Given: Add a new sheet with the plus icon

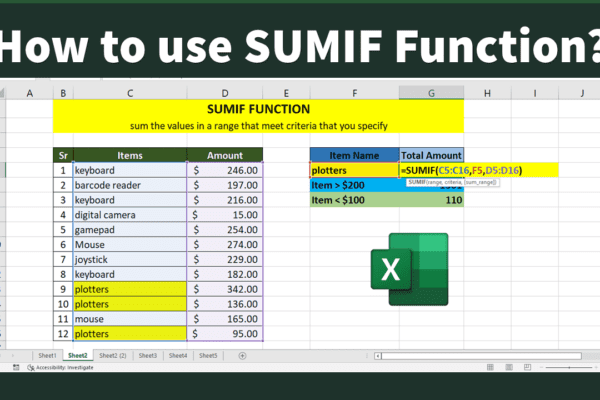Looking at the screenshot, I should [x=242, y=356].
